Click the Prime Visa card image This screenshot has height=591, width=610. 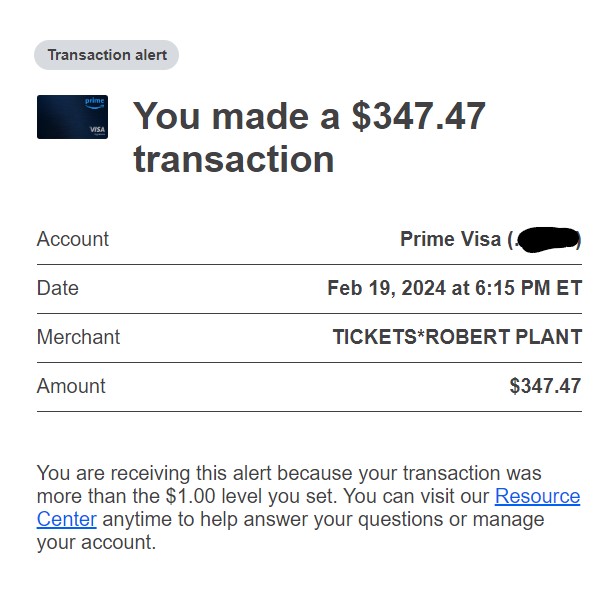[72, 117]
